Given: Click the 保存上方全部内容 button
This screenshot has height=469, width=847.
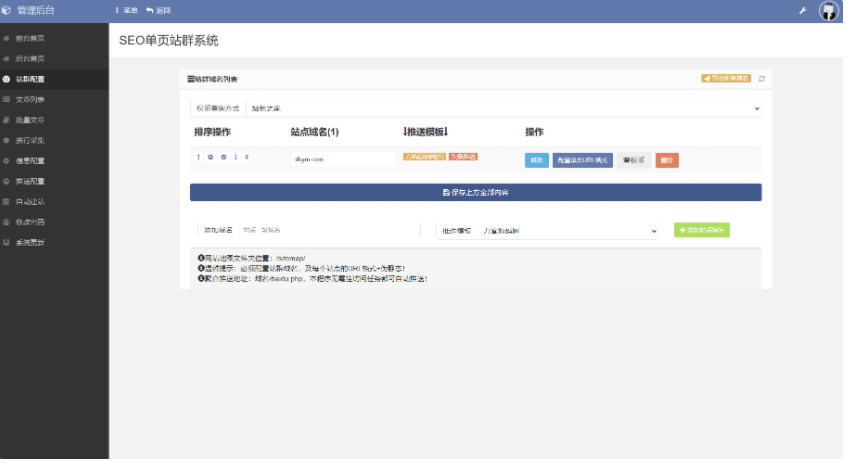Looking at the screenshot, I should coord(475,192).
